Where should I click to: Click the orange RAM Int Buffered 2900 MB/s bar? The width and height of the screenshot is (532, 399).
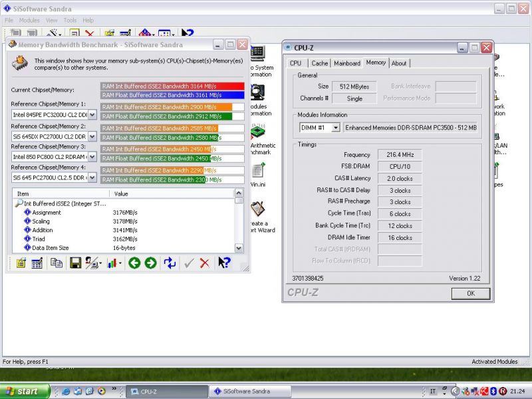coord(166,107)
